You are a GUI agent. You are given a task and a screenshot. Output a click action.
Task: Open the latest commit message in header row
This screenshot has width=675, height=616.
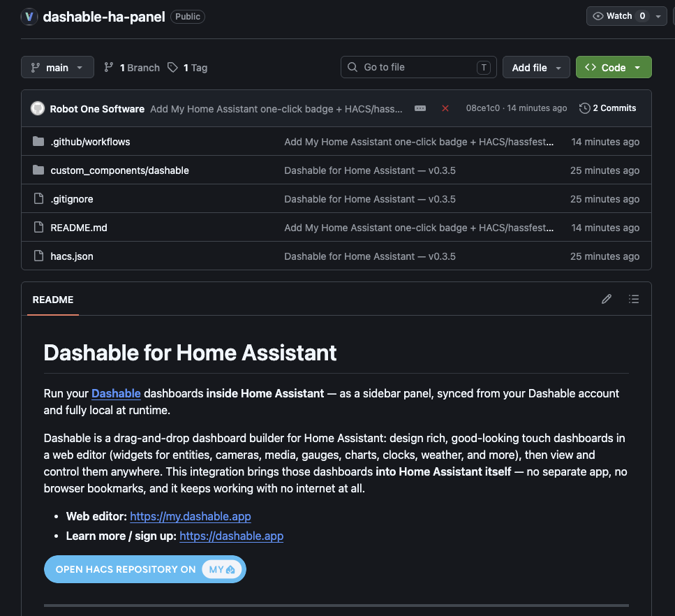click(x=276, y=109)
